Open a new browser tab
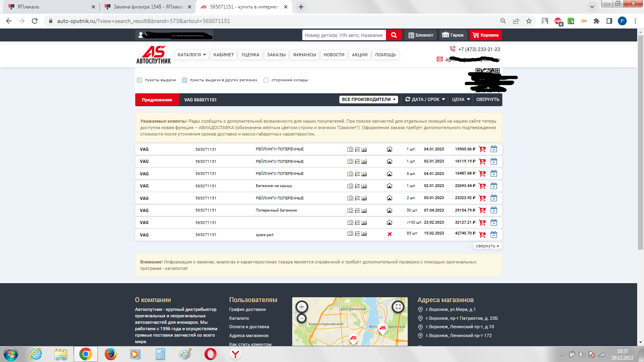 [x=301, y=7]
